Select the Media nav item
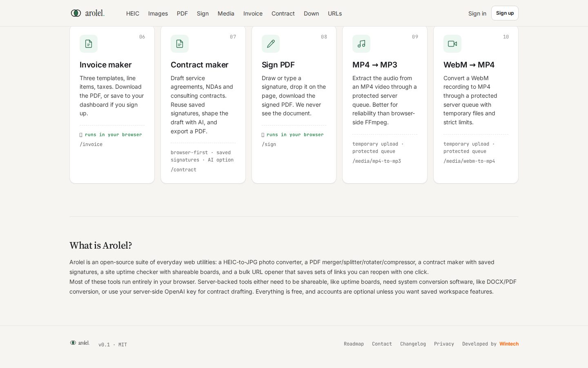The image size is (588, 368). tap(226, 13)
